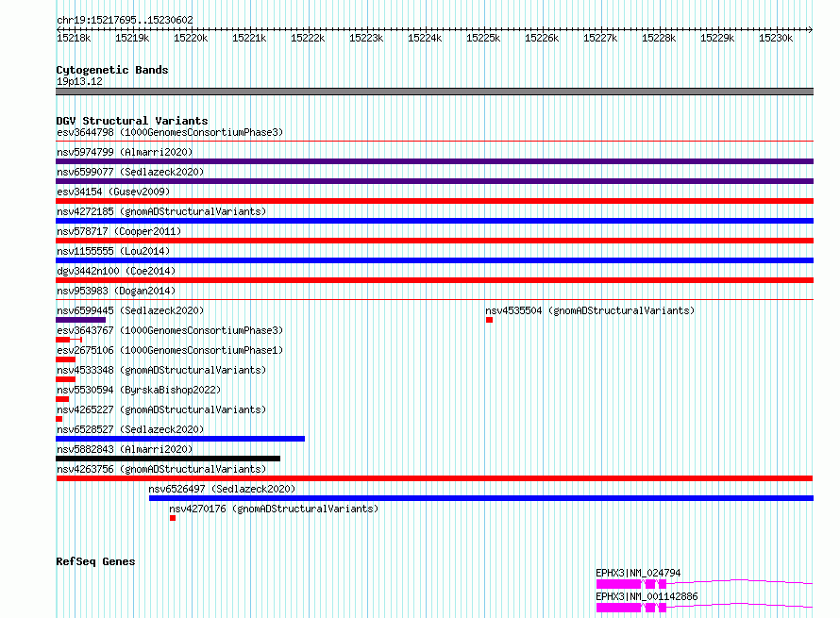Click the esv3644798 variant label
Viewport: 840px width, 618px height.
click(x=170, y=132)
